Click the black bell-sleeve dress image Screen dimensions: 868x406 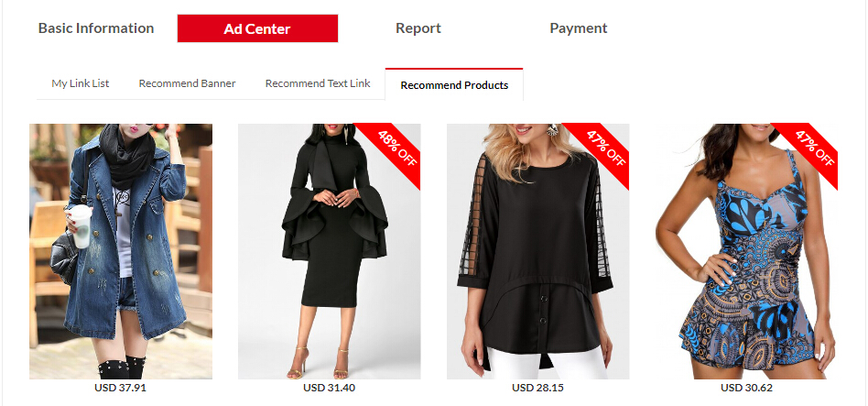(330, 251)
